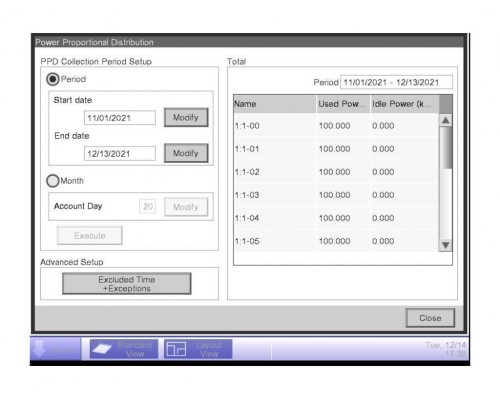Select the Month radio button
This screenshot has width=500, height=400.
point(53,181)
